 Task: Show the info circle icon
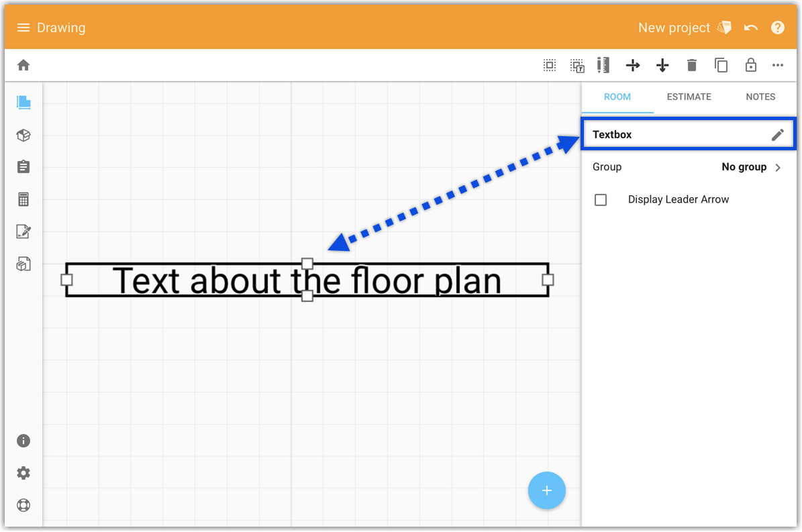pyautogui.click(x=23, y=441)
